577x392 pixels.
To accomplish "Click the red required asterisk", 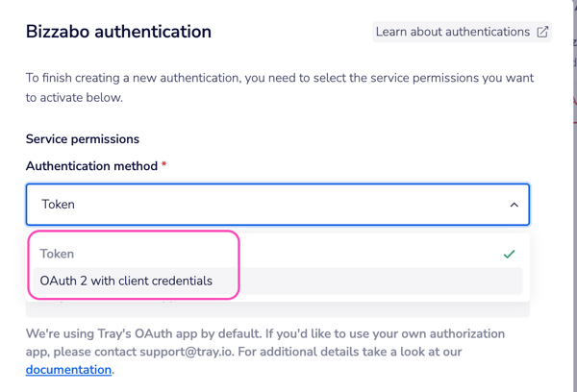I will [x=164, y=166].
